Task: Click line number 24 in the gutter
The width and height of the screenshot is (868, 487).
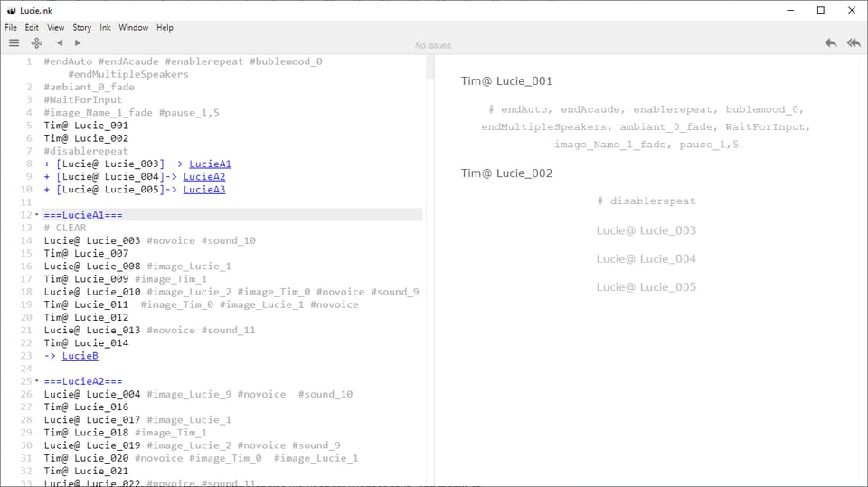Action: 26,369
